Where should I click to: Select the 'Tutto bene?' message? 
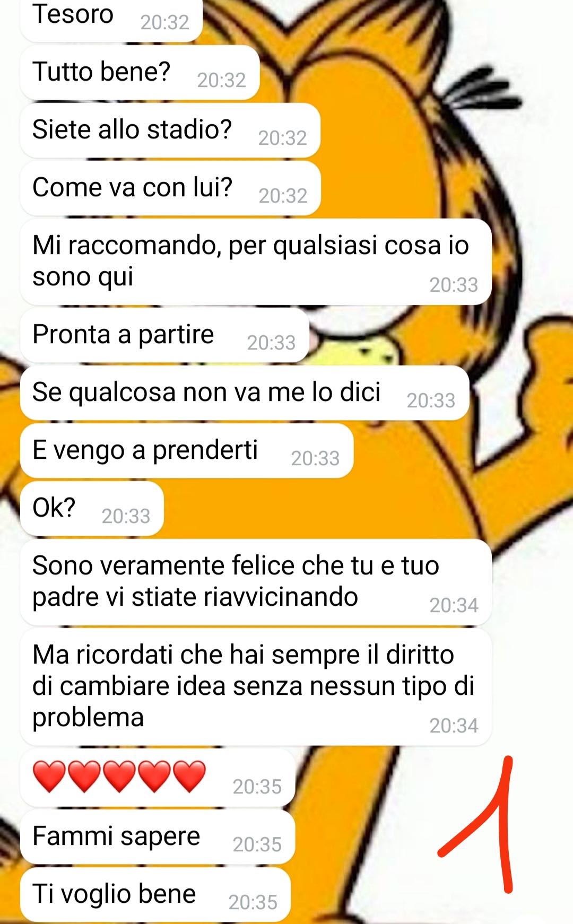(x=140, y=72)
